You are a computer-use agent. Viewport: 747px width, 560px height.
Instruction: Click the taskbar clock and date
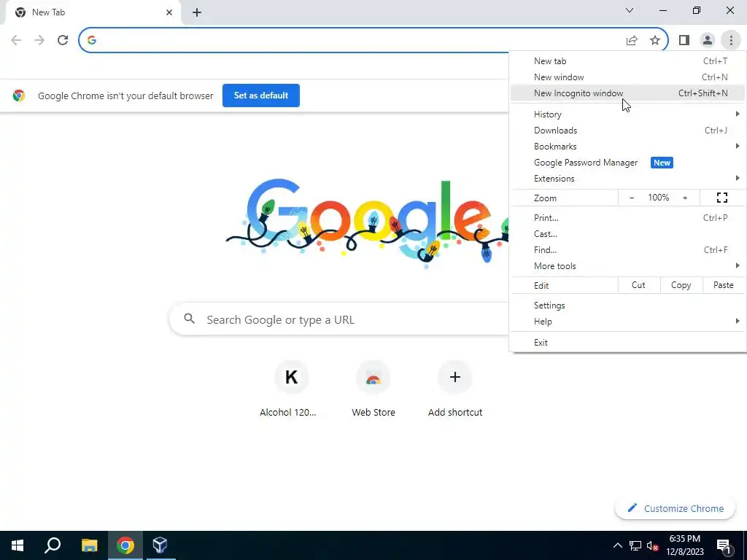click(685, 545)
